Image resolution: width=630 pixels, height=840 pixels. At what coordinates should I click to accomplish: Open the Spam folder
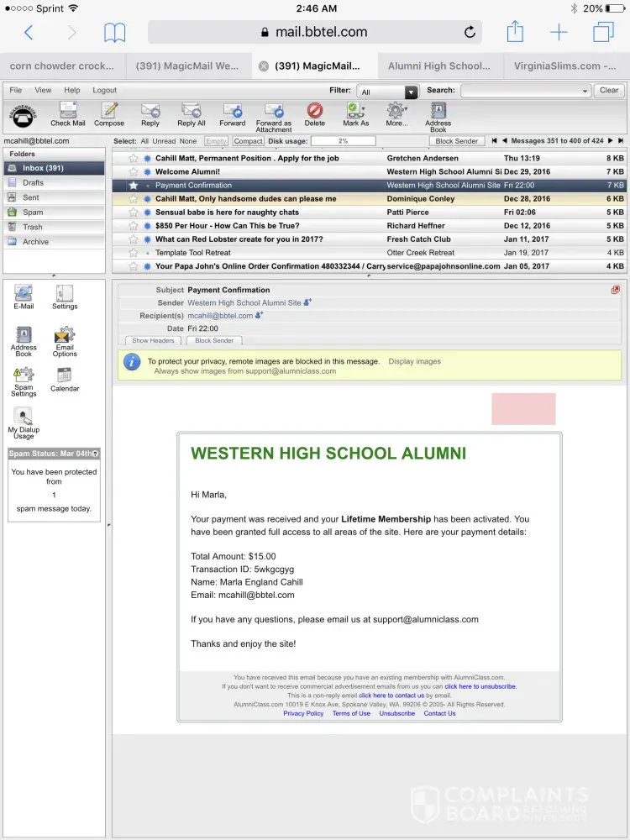point(54,213)
